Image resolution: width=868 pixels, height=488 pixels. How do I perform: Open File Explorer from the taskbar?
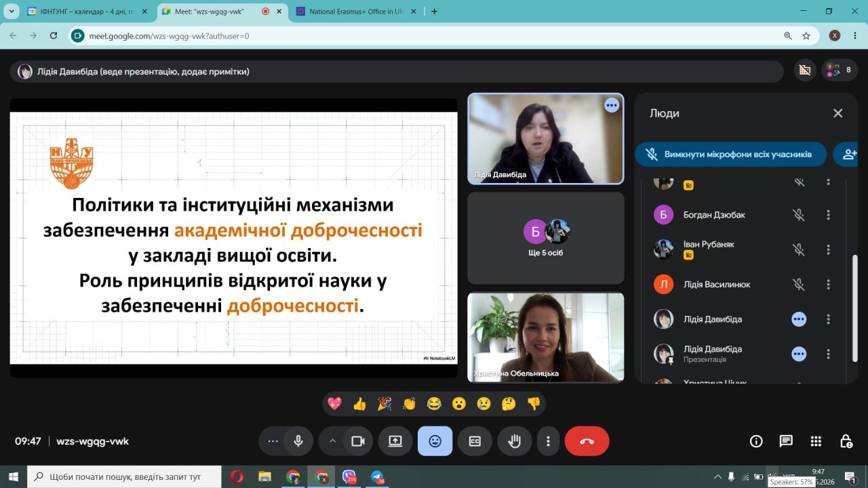point(265,476)
